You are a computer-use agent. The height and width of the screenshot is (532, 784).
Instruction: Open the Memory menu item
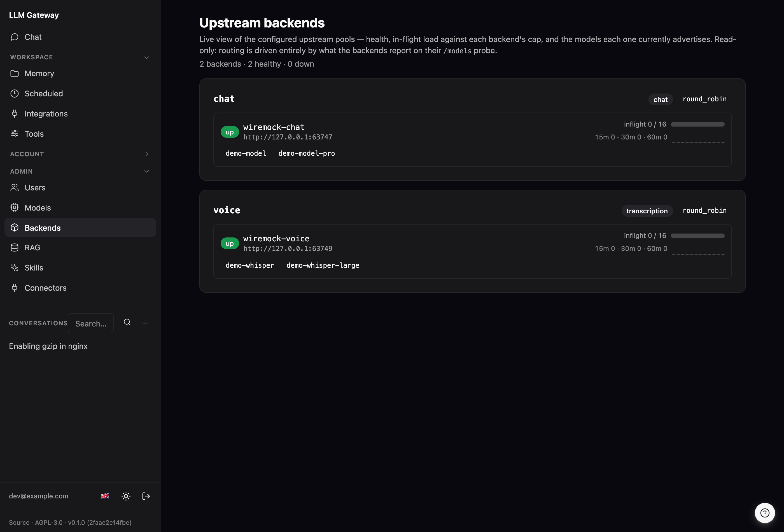80,73
